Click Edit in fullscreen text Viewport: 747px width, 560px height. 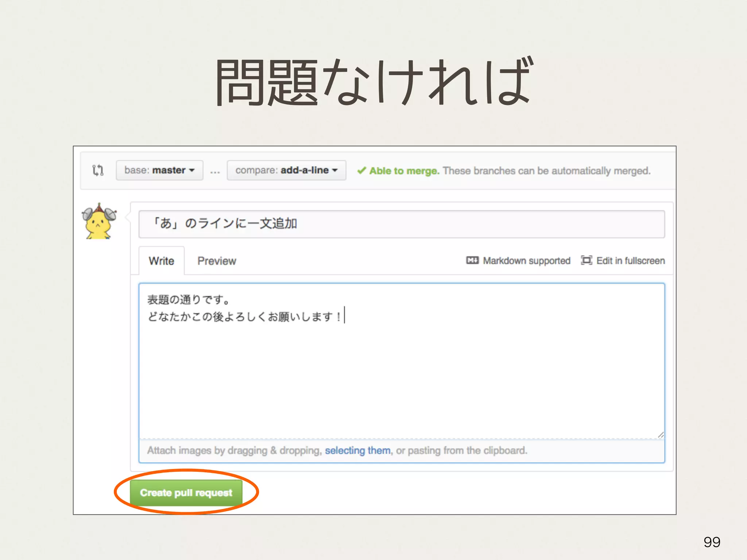pyautogui.click(x=630, y=261)
